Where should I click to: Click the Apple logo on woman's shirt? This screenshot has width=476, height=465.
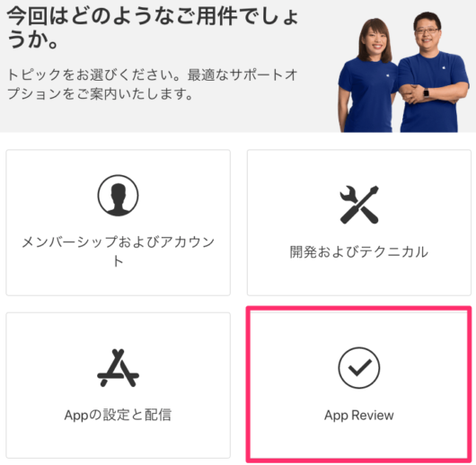click(x=388, y=75)
